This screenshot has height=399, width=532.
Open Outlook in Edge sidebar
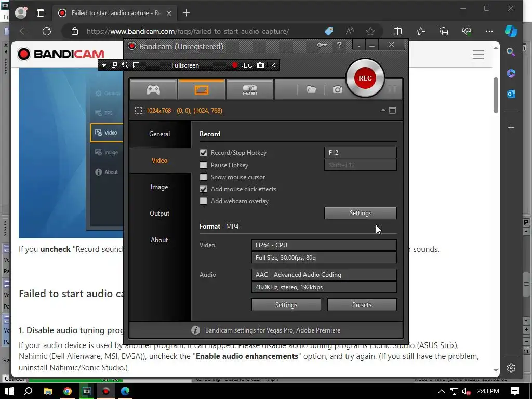(511, 94)
